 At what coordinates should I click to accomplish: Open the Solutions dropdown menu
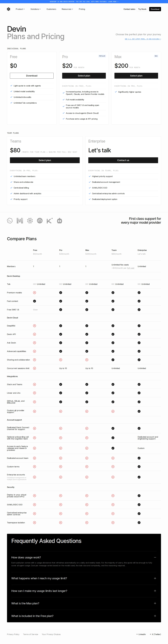(35, 9)
